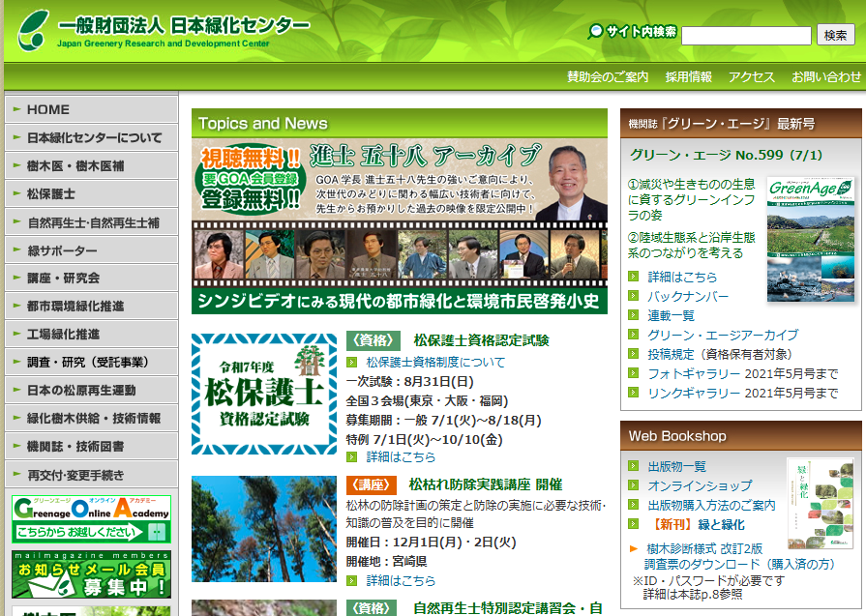Open 出版物一覧 in Web Bookshop
The height and width of the screenshot is (616, 866).
pyautogui.click(x=676, y=466)
